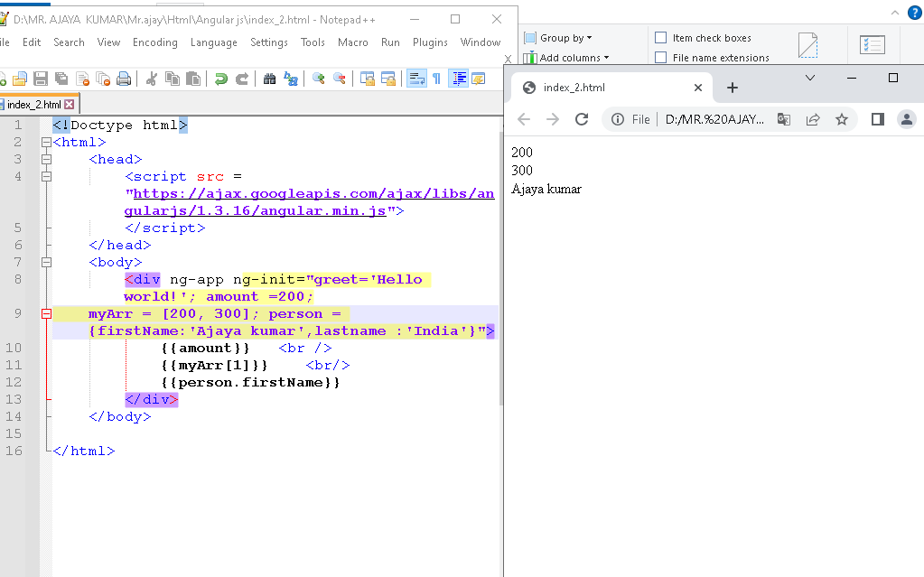This screenshot has height=577, width=924.
Task: Open Find with the binoculars icon
Action: point(269,79)
